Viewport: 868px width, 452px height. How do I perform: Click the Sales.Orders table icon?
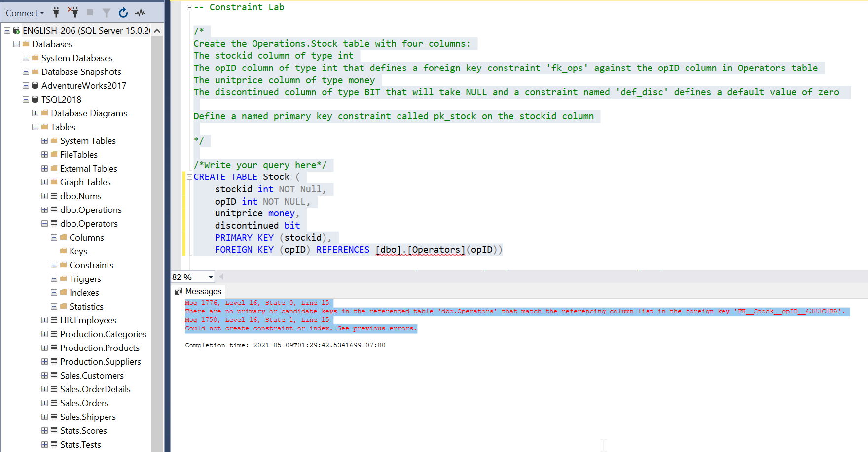pyautogui.click(x=54, y=403)
